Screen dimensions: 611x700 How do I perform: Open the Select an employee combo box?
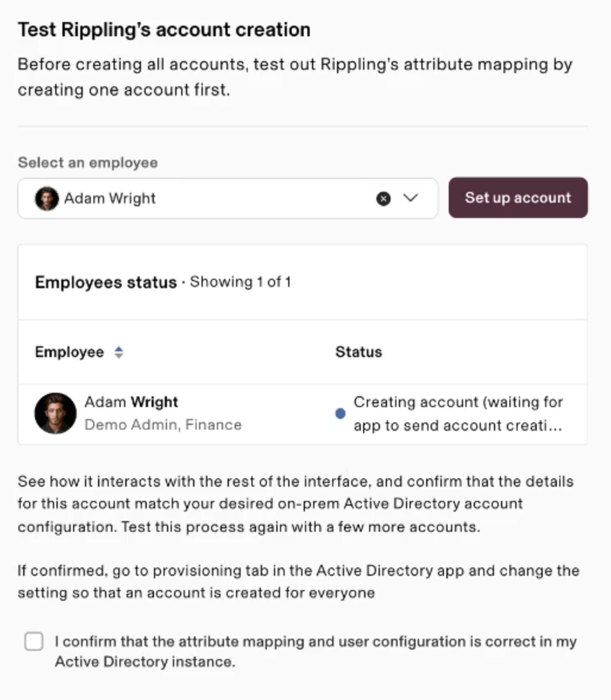pyautogui.click(x=228, y=198)
